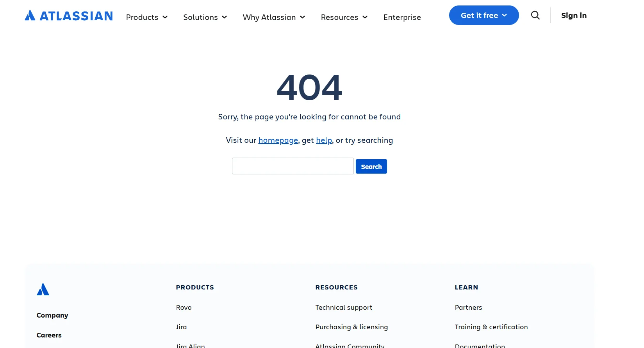Open the search magnifier icon
644x348 pixels.
535,15
